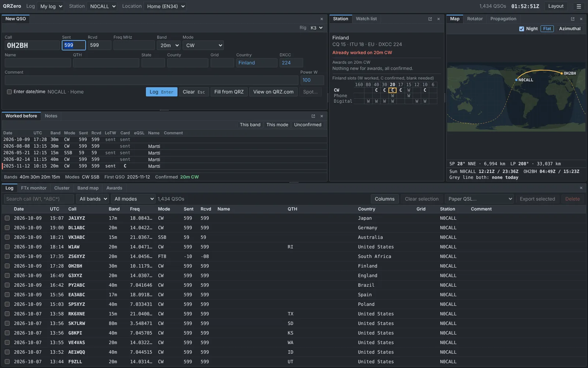Change the 20m Band dropdown
588x368 pixels.
pyautogui.click(x=169, y=45)
